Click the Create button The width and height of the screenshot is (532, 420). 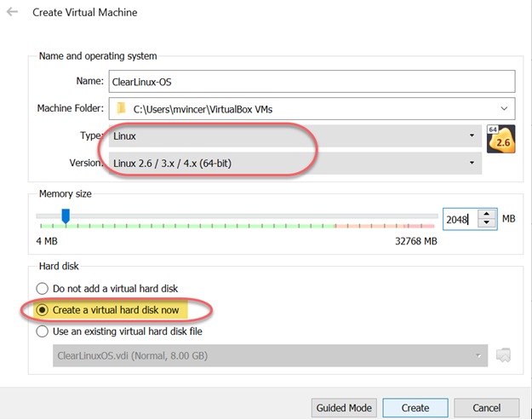[x=415, y=408]
